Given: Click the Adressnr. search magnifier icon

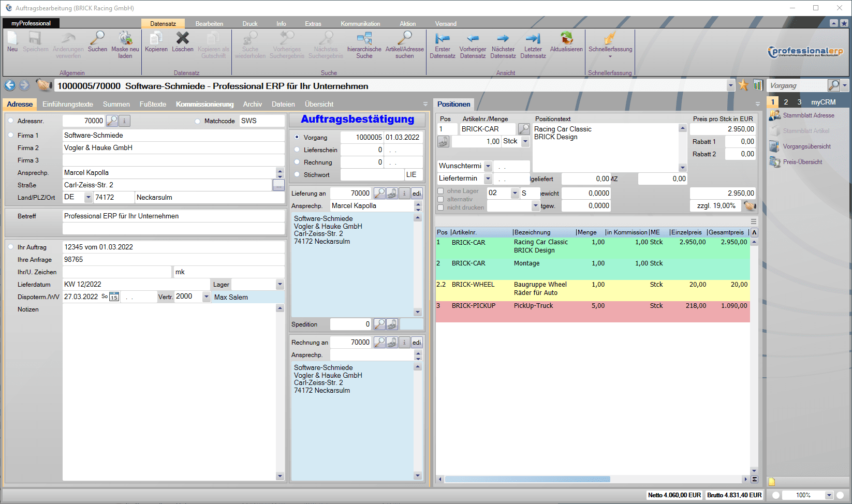Looking at the screenshot, I should click(x=112, y=121).
